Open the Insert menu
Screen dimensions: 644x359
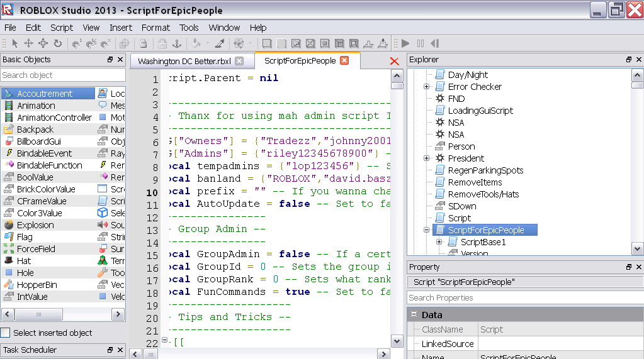pyautogui.click(x=121, y=28)
